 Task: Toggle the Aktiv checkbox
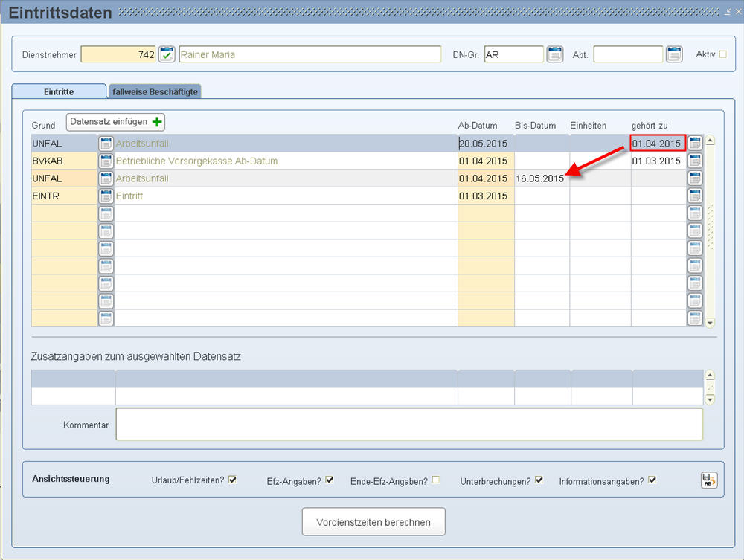[722, 54]
